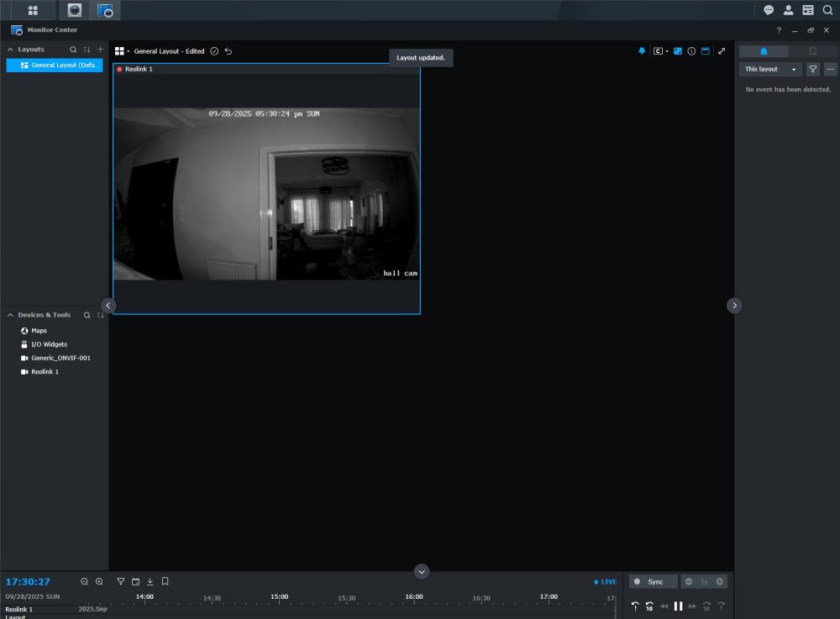Open the This layout dropdown

pos(769,69)
